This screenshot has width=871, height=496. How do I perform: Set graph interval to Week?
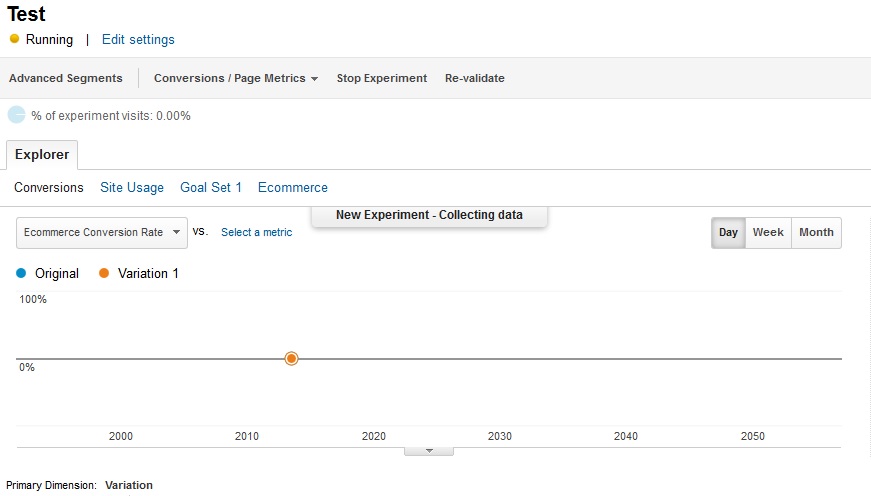click(768, 232)
